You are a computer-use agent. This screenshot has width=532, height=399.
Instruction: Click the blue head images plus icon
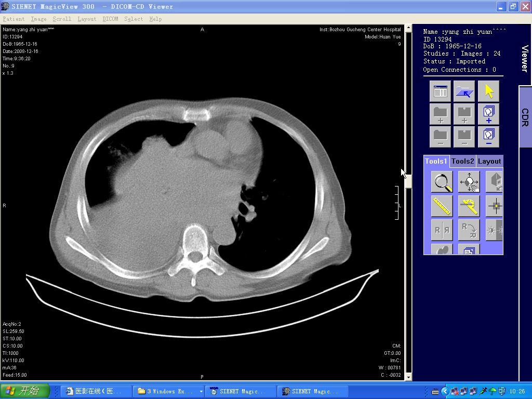coord(488,114)
